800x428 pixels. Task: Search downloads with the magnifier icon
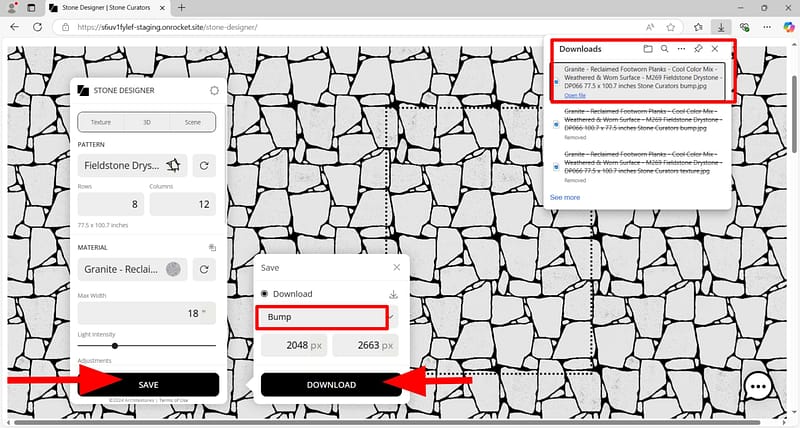[664, 48]
